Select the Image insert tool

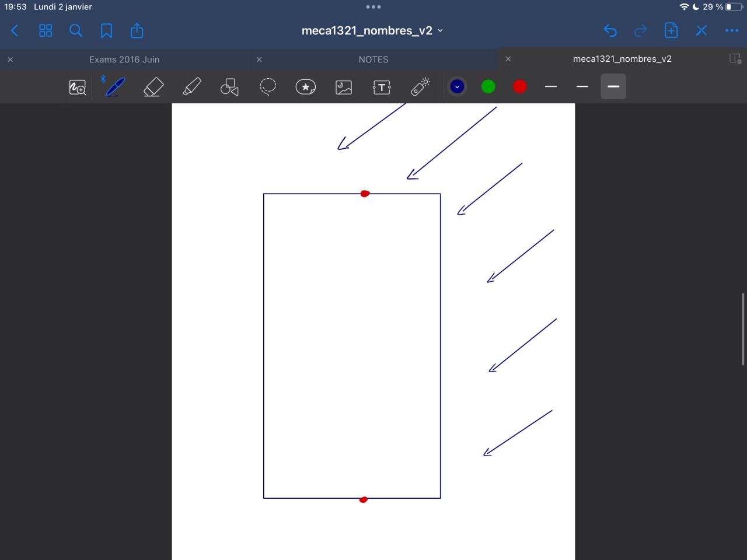tap(344, 87)
